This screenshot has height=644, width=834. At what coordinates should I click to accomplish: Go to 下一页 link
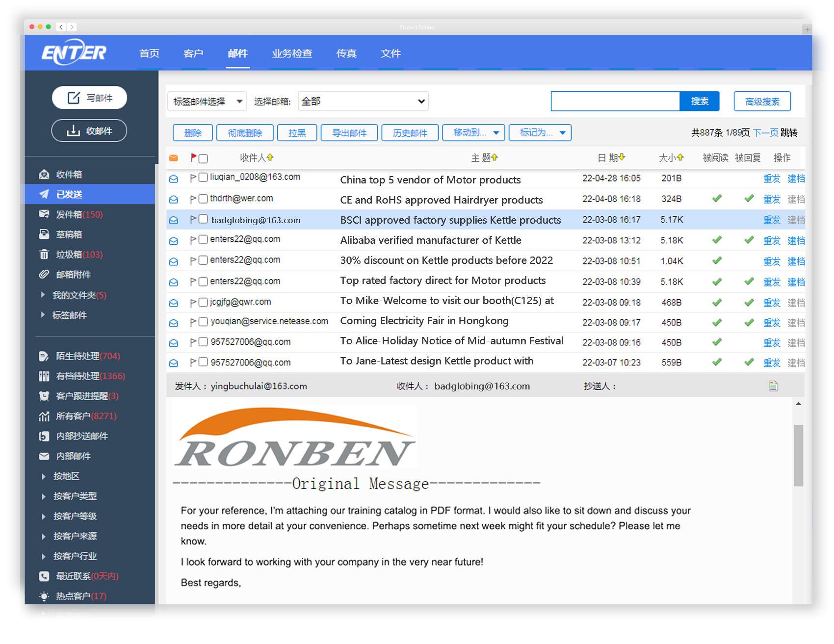(x=765, y=132)
